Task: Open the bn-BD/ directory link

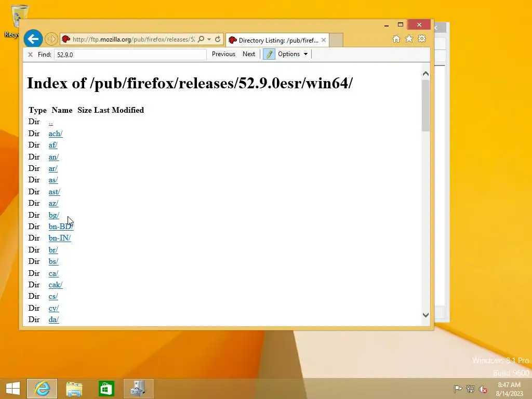Action: [61, 227]
